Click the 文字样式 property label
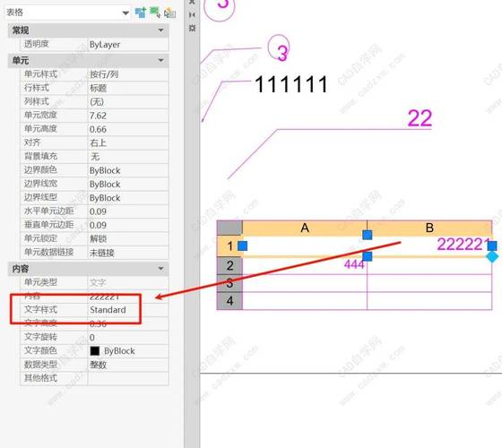This screenshot has height=448, width=502. tap(40, 309)
